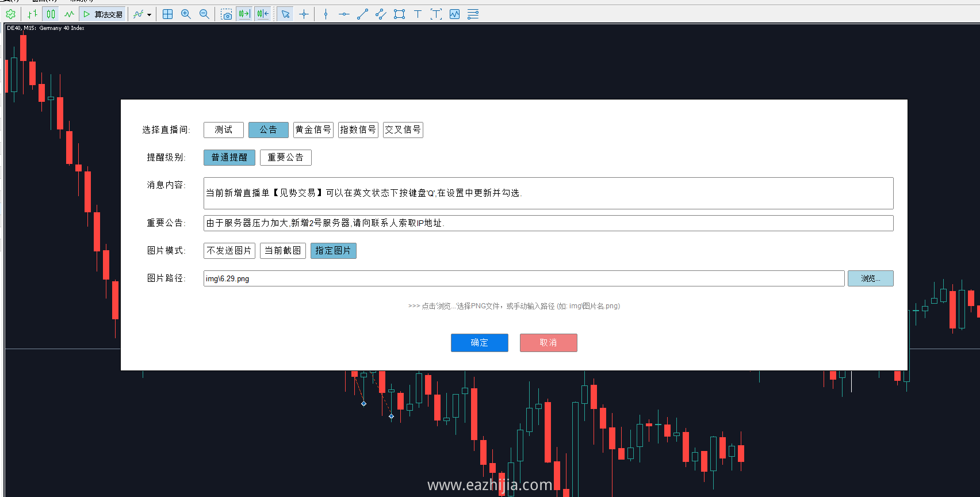Choose 不发送图片 image mode
The image size is (980, 497).
pos(229,251)
